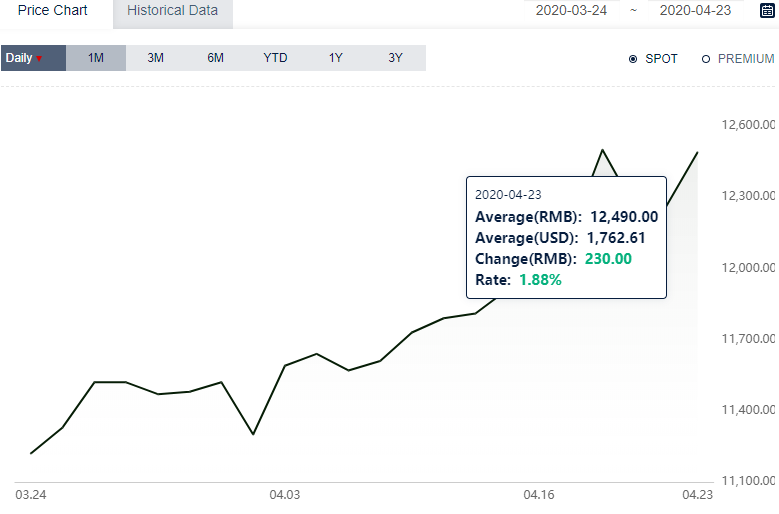This screenshot has width=779, height=514.
Task: Choose the 6M time range
Action: 216,58
